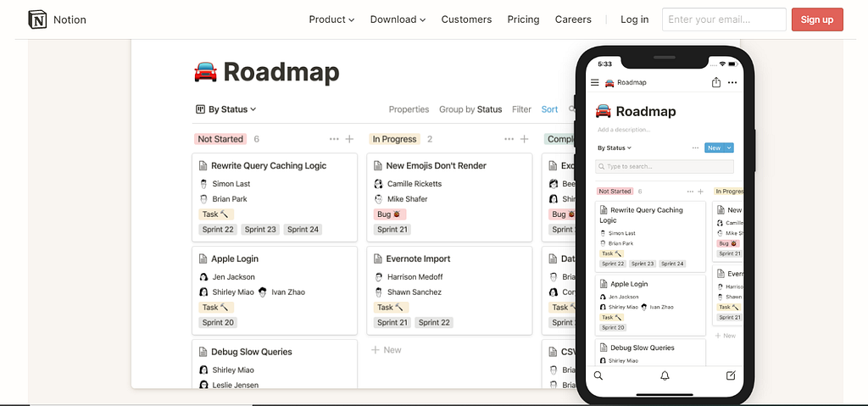Open the Not Started column ellipsis menu
868x406 pixels.
334,139
